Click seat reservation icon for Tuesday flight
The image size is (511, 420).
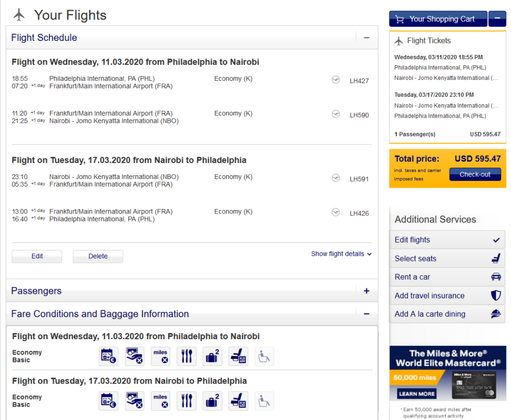coord(238,401)
